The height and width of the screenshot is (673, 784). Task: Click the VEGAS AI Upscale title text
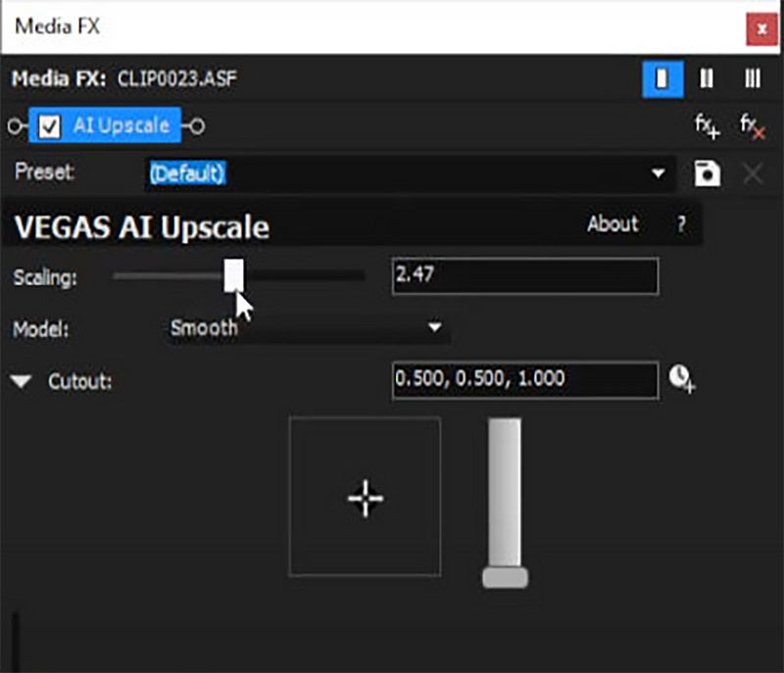point(142,227)
